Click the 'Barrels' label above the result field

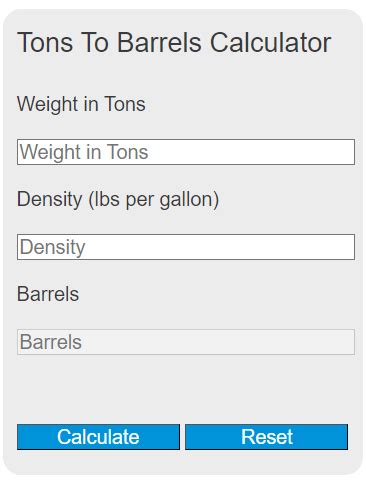tap(48, 294)
